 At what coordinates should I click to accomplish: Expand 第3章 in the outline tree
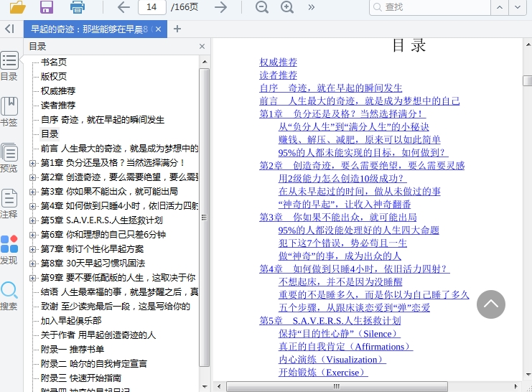[32, 192]
